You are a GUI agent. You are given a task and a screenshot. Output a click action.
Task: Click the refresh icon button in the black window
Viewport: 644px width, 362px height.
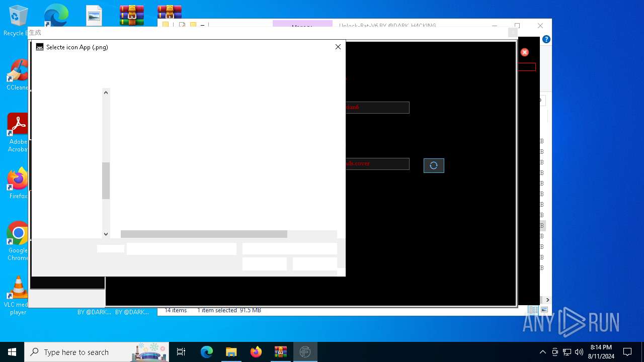tap(434, 165)
